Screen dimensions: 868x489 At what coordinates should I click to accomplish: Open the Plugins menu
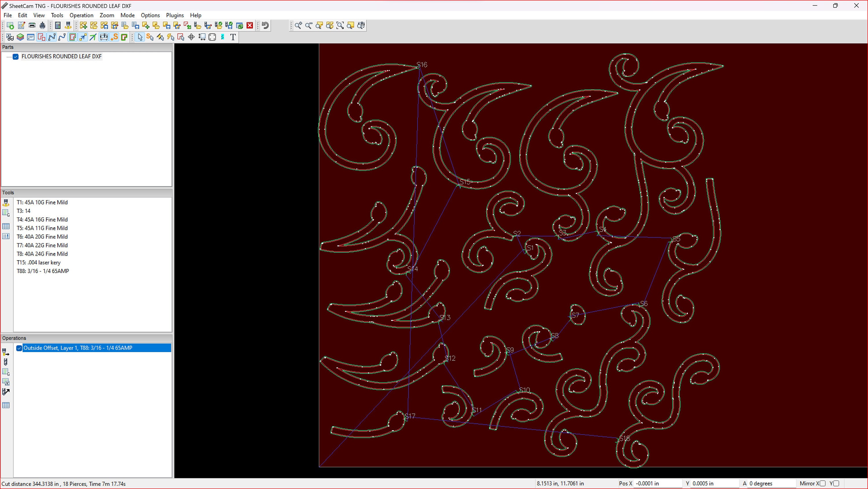click(x=174, y=15)
